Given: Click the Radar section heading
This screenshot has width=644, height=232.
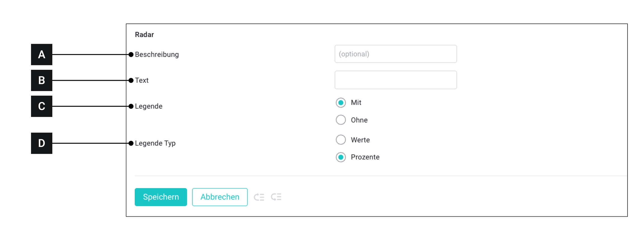Looking at the screenshot, I should click(144, 35).
